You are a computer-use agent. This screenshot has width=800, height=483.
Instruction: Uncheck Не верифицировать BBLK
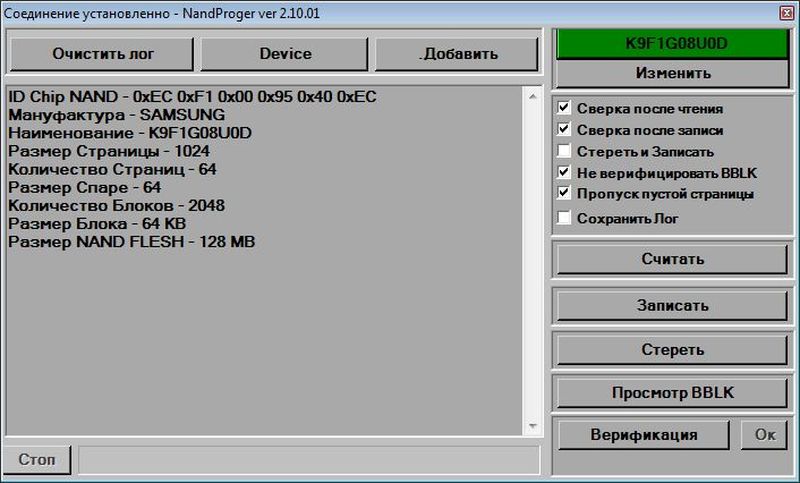[x=565, y=173]
